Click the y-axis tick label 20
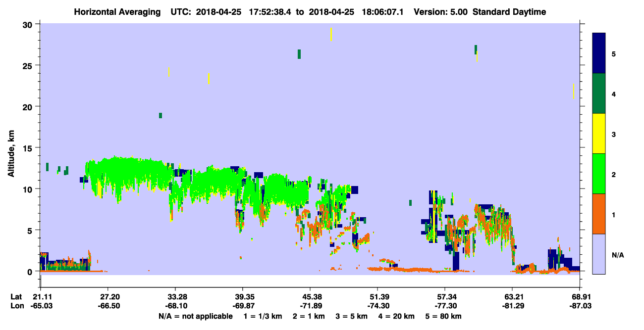This screenshot has height=330, width=644. [x=29, y=106]
